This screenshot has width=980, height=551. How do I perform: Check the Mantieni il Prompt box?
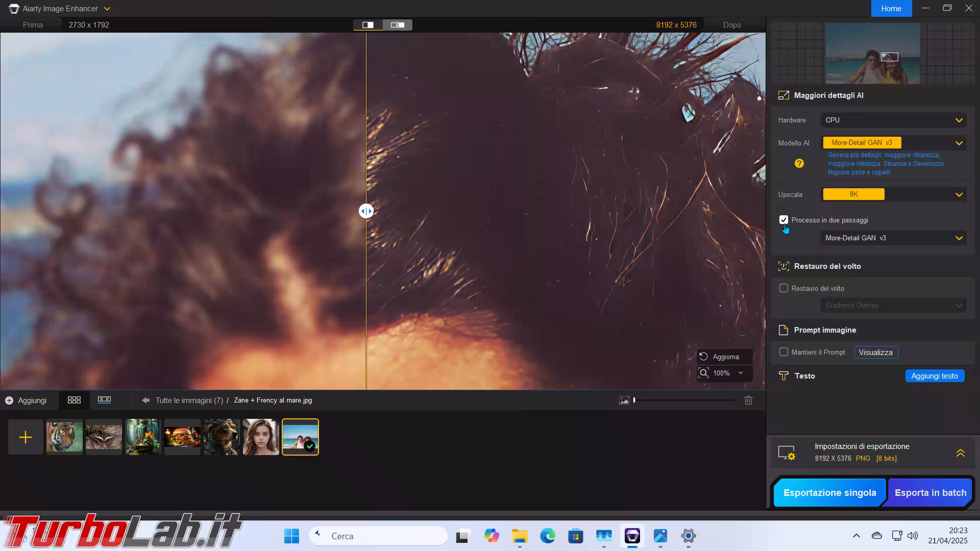783,352
